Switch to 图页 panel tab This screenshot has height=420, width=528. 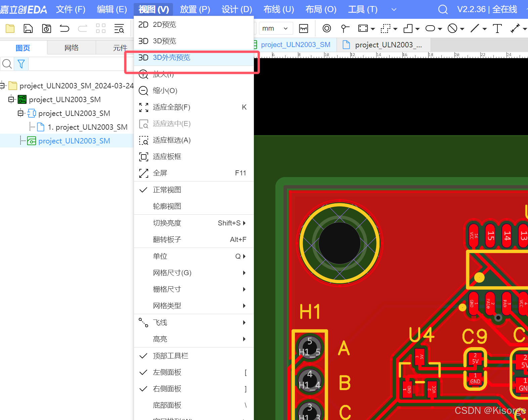click(23, 48)
